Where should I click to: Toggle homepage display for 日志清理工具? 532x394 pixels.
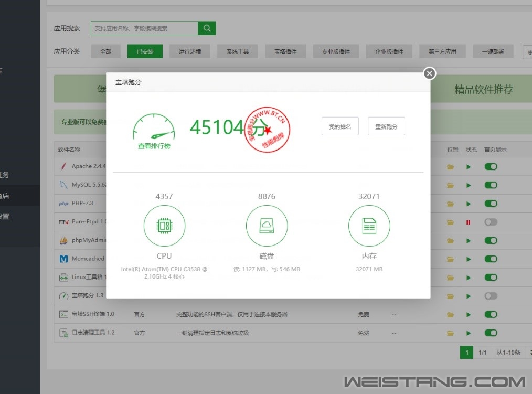click(x=491, y=333)
